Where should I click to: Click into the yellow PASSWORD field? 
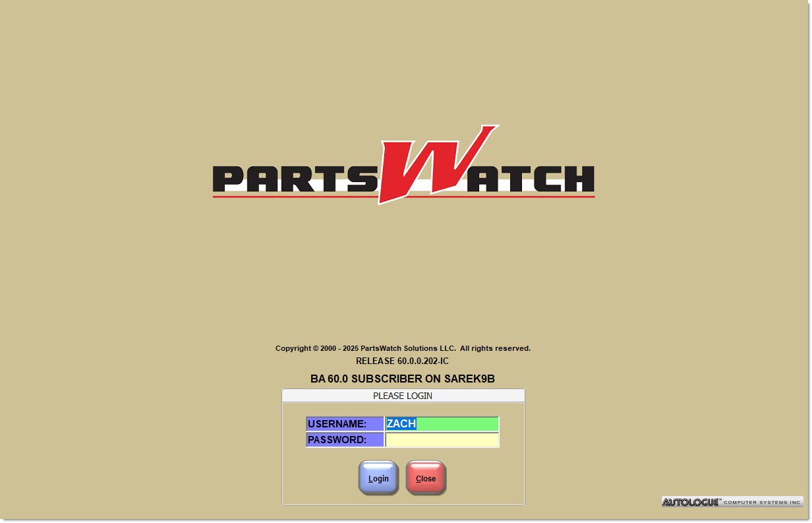tap(442, 440)
